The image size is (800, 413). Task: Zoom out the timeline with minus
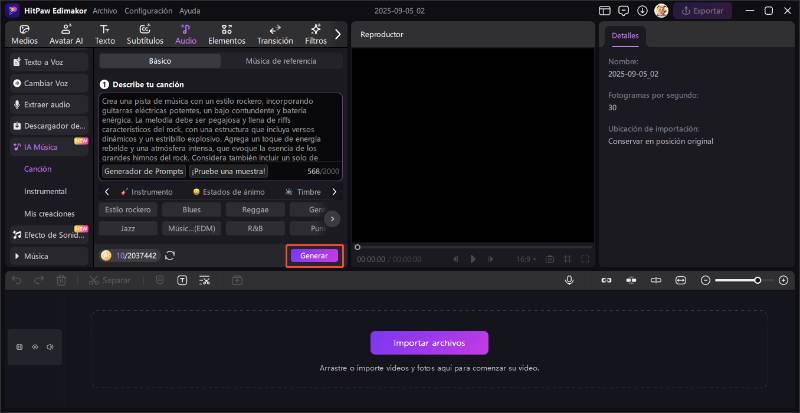pos(705,280)
